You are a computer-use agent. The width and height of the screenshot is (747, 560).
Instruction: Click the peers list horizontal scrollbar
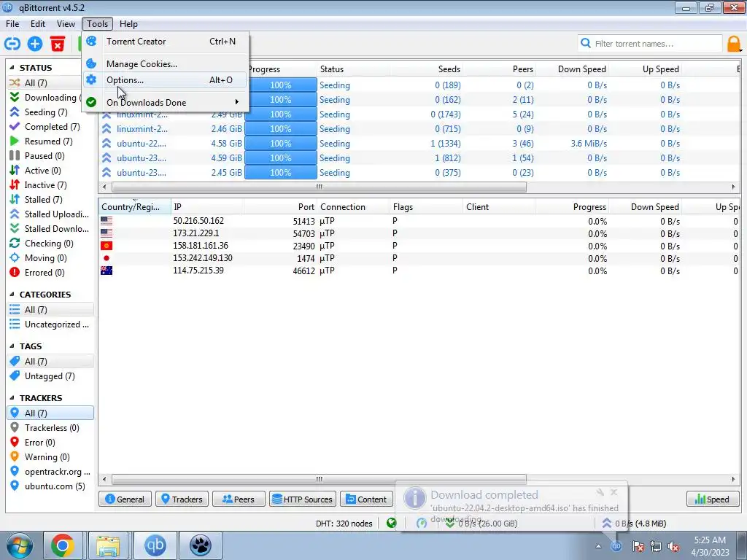[320, 479]
